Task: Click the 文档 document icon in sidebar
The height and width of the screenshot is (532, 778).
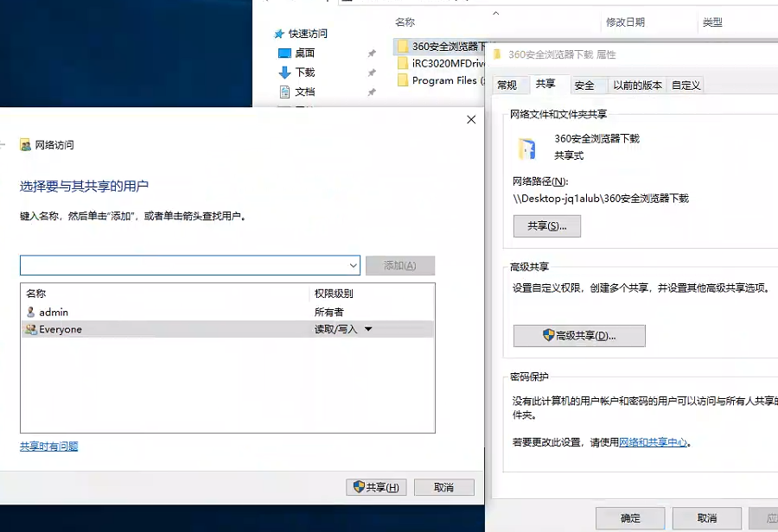Action: pos(284,92)
